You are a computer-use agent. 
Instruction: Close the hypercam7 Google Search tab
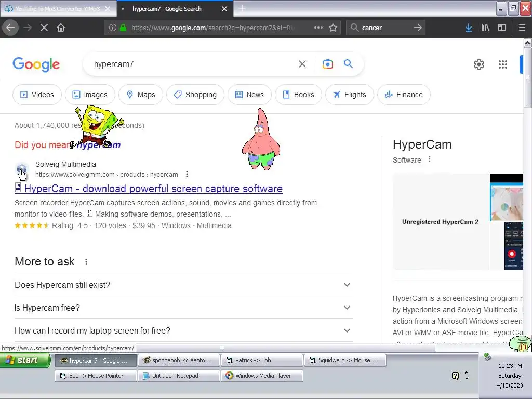point(224,9)
